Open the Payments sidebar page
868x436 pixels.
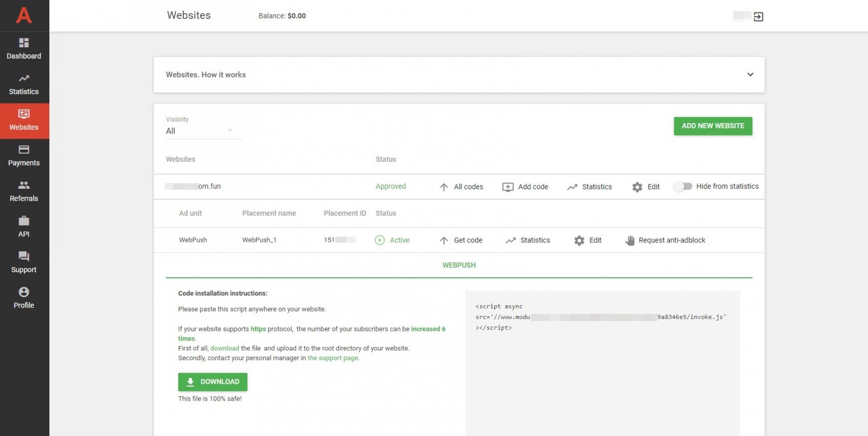point(24,156)
